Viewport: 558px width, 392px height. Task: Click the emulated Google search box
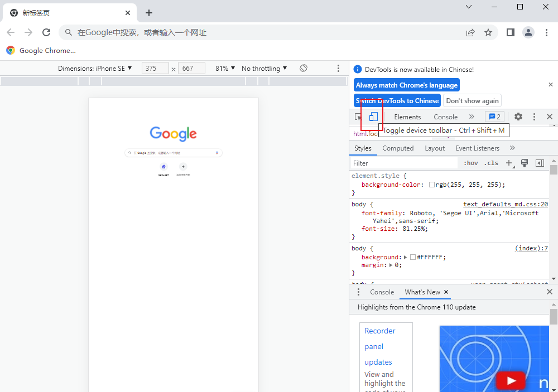point(174,153)
